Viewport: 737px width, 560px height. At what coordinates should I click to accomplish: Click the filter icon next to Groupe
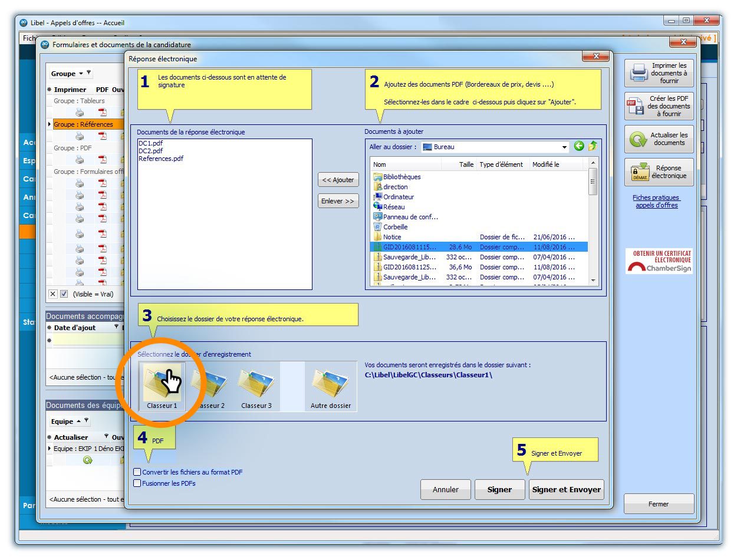[89, 73]
